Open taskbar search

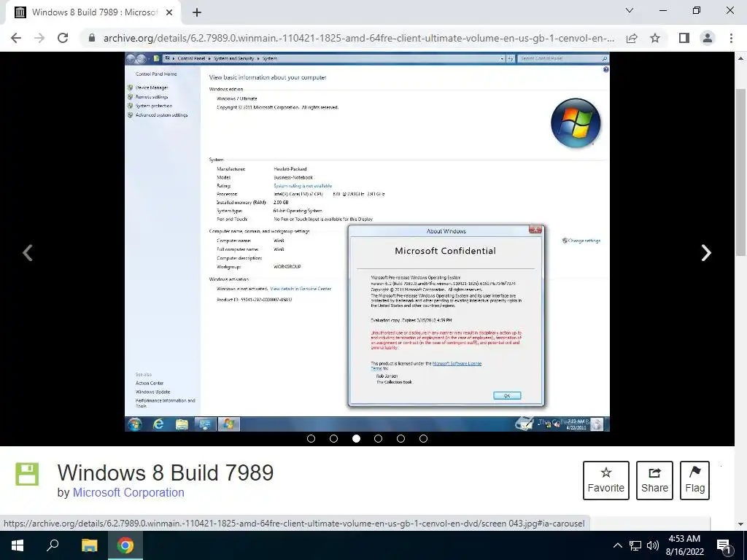pos(53,545)
